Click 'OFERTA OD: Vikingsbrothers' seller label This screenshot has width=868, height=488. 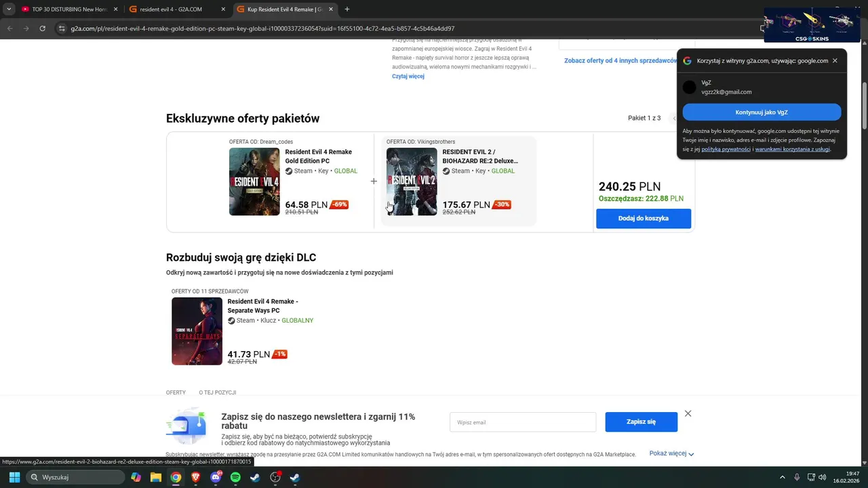coord(420,142)
